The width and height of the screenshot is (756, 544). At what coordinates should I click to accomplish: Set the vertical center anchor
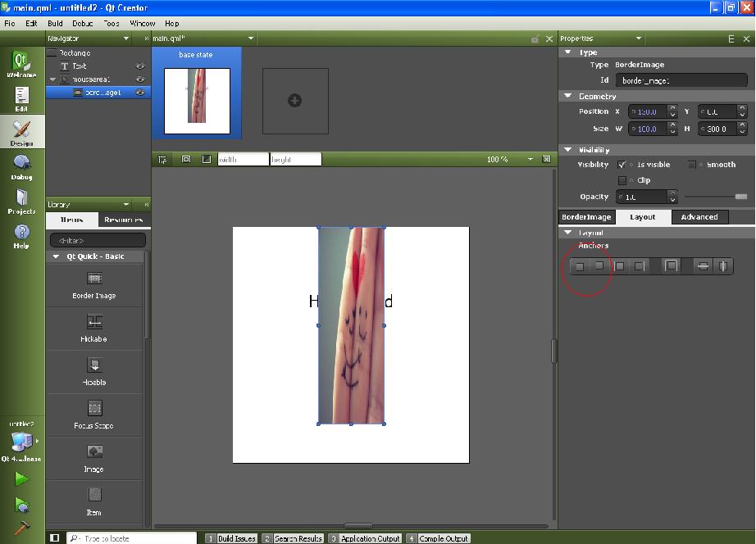[x=703, y=266]
